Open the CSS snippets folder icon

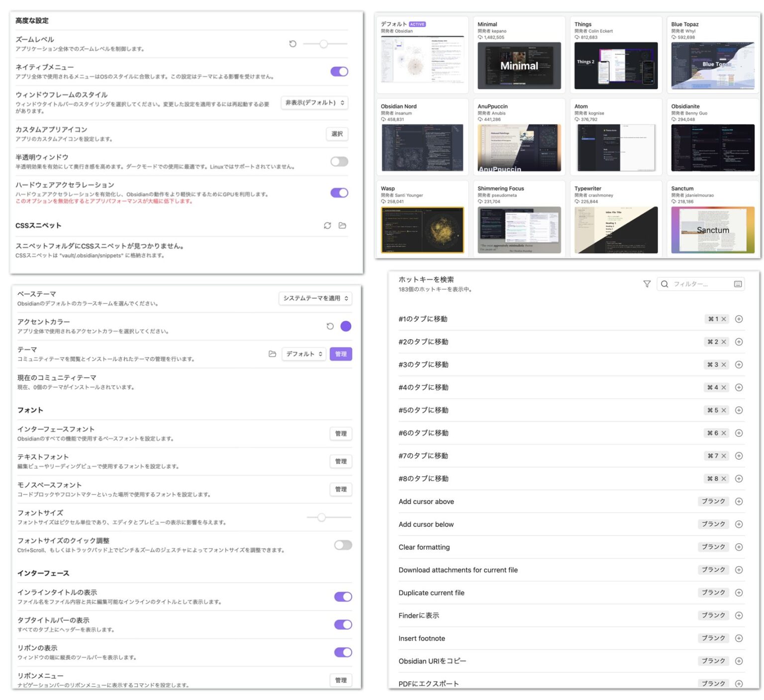[x=342, y=225]
